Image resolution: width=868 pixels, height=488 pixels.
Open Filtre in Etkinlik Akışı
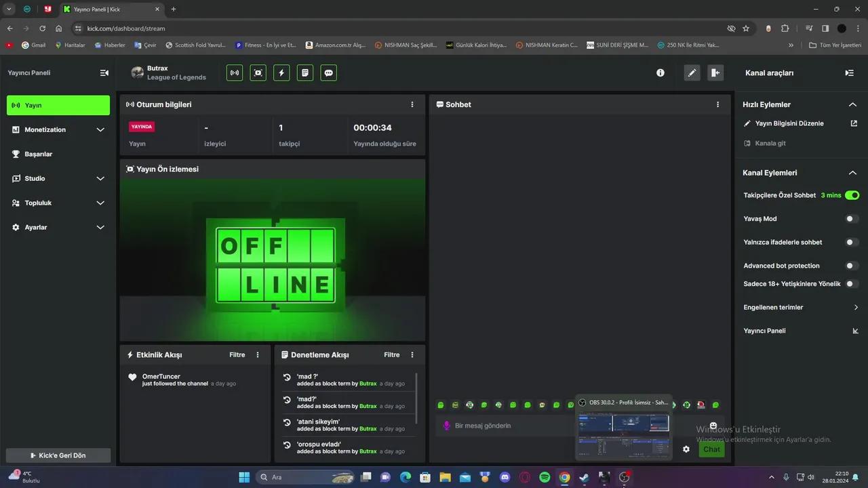237,354
